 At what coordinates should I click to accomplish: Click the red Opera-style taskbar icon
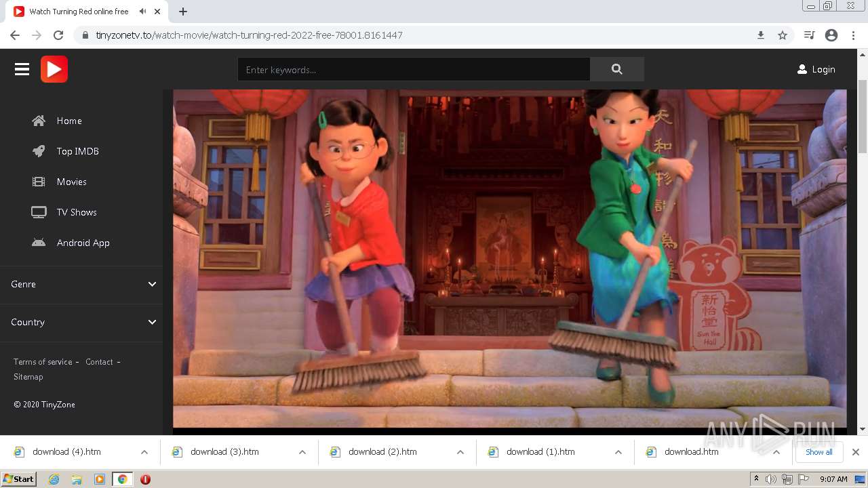145,479
